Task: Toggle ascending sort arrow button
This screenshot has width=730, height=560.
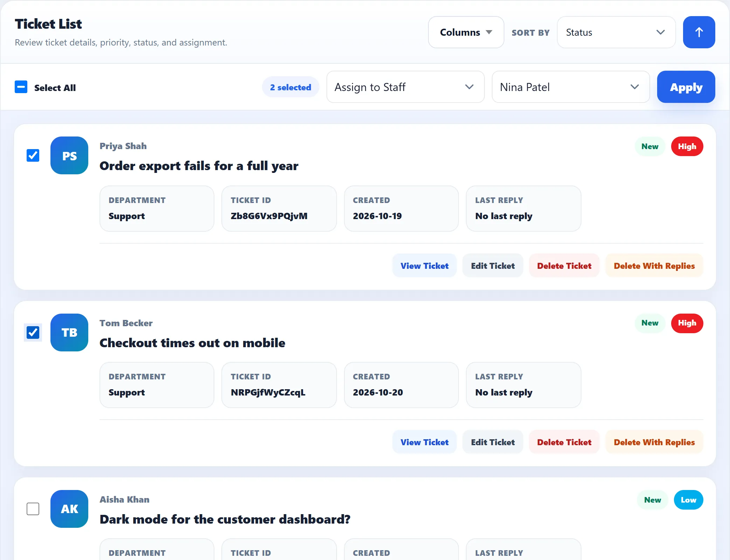Action: coord(699,32)
